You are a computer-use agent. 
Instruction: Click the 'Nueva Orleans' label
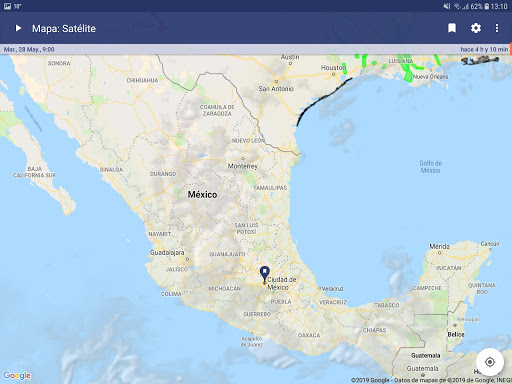point(431,77)
